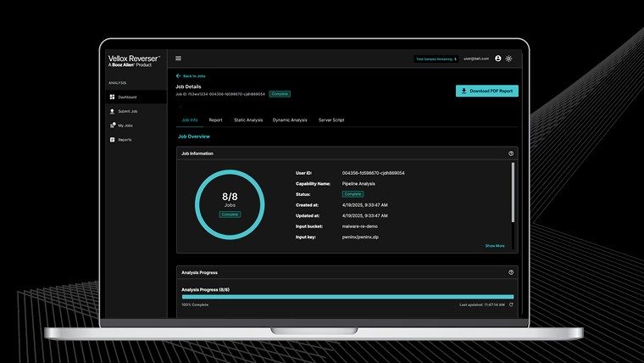Refresh the analysis progress last-updated icon
The width and height of the screenshot is (644, 363).
(x=511, y=304)
